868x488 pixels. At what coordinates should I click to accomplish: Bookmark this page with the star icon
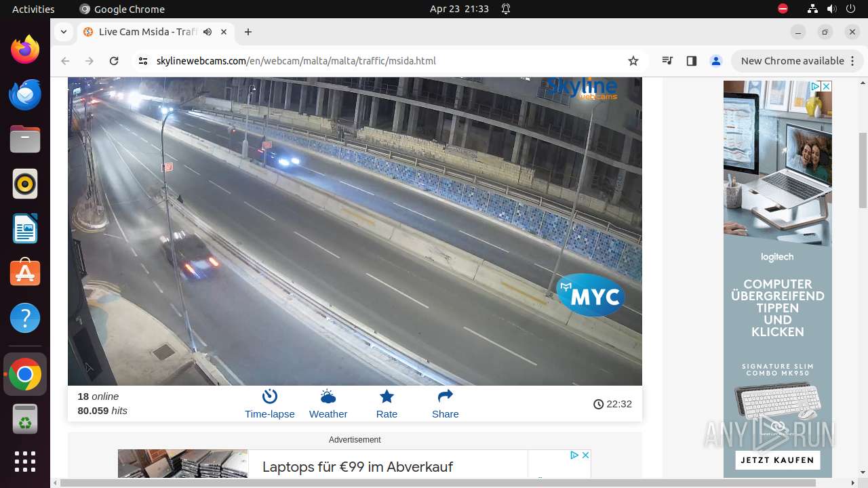pyautogui.click(x=633, y=61)
